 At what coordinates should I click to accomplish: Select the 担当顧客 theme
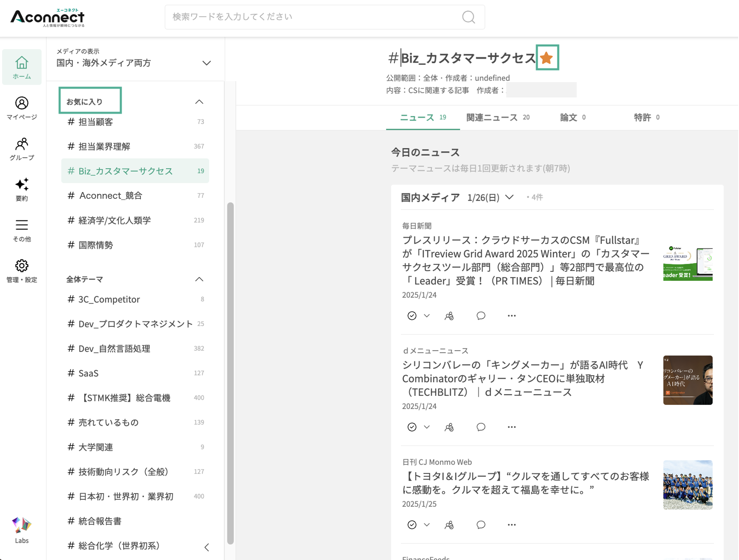[x=135, y=122]
